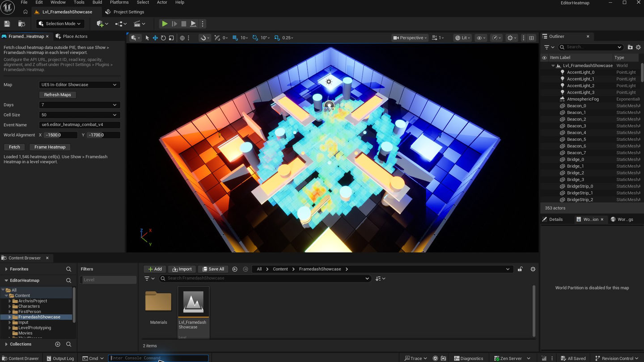Open Outliner settings gear icon
The image size is (644, 362).
tap(638, 47)
